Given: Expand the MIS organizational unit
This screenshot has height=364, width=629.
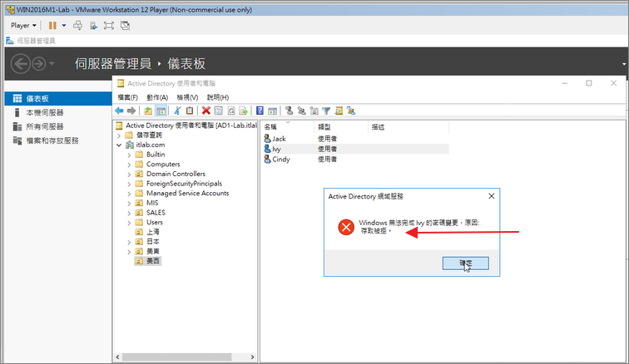Looking at the screenshot, I should (x=129, y=204).
